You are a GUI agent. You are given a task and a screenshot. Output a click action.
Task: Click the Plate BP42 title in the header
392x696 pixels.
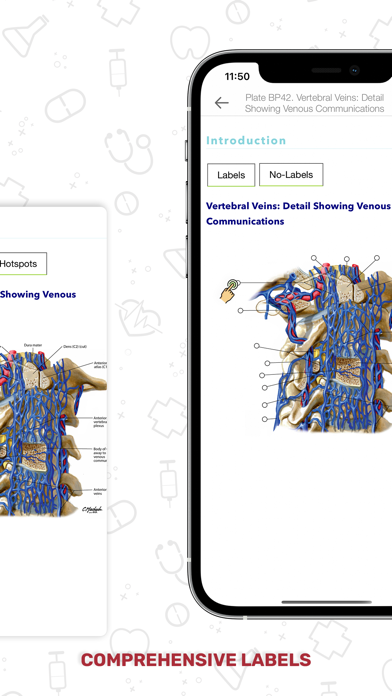pyautogui.click(x=315, y=103)
